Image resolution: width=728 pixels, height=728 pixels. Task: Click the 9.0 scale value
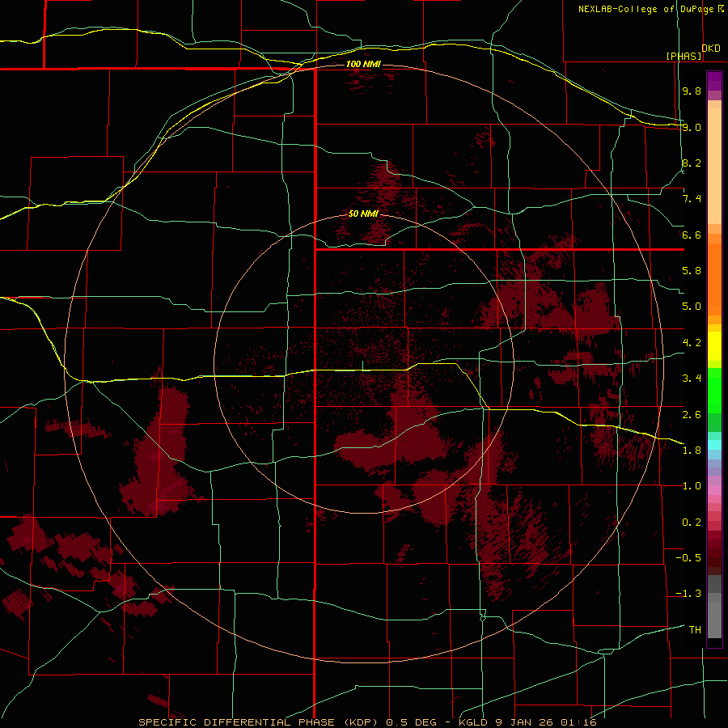(x=692, y=127)
